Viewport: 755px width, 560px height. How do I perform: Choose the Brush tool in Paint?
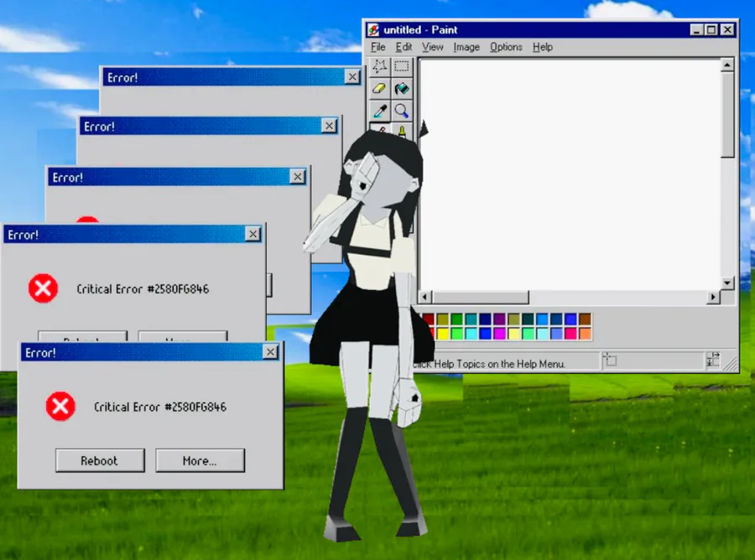click(402, 131)
